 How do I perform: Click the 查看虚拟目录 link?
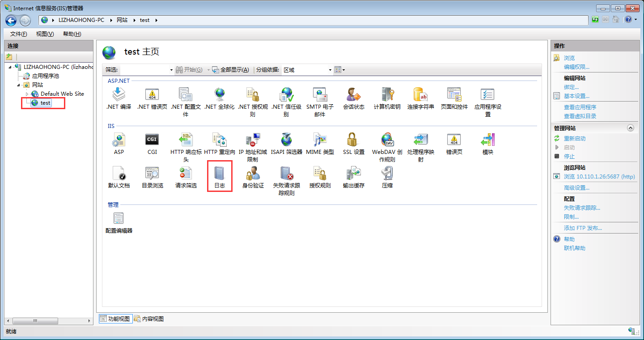coord(580,116)
